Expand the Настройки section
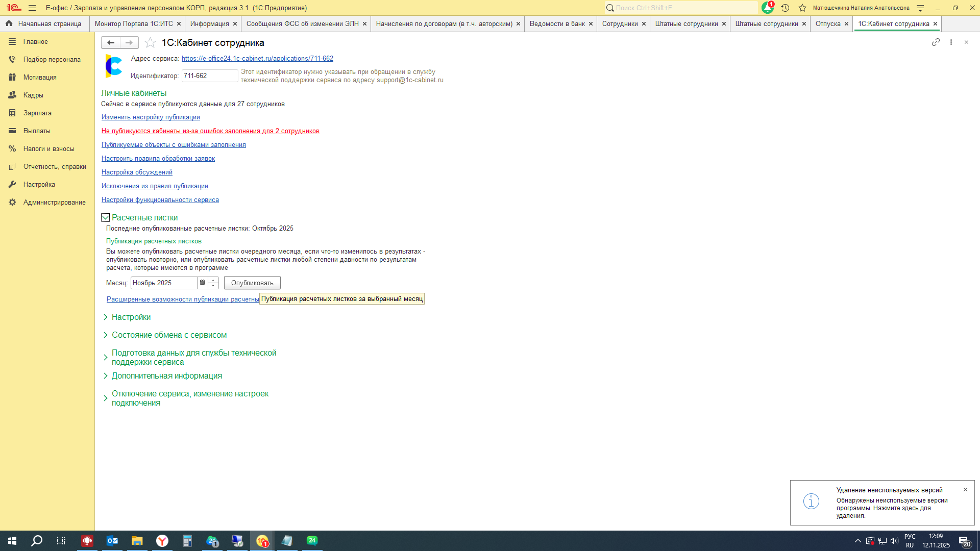 click(x=106, y=317)
